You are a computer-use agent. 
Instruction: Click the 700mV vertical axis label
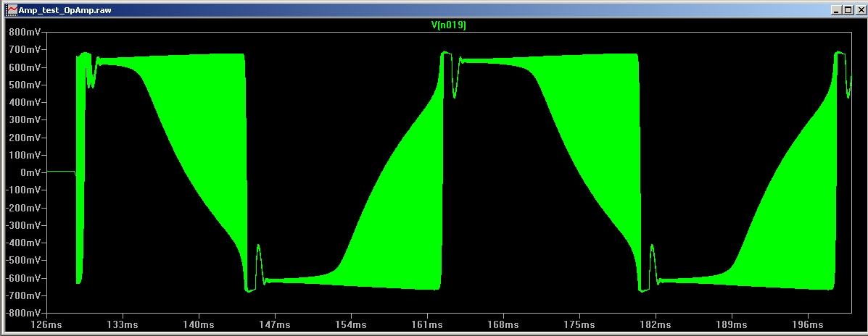(x=27, y=50)
